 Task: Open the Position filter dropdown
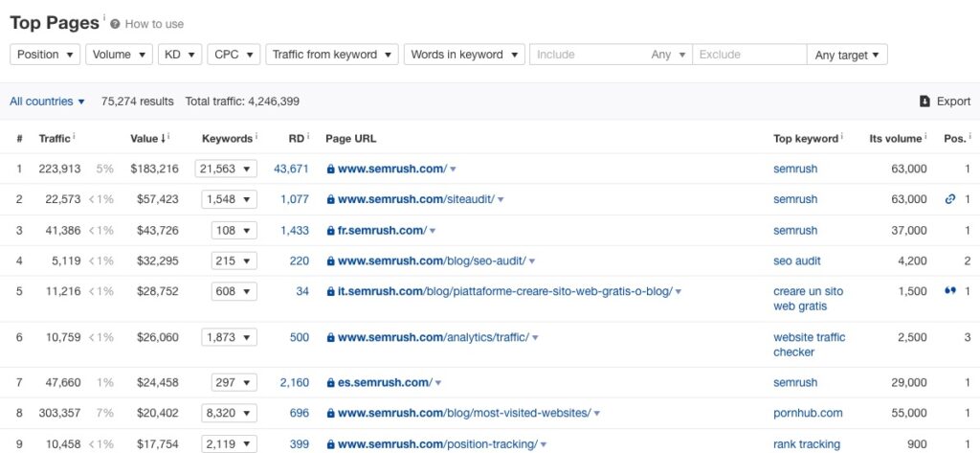click(45, 55)
